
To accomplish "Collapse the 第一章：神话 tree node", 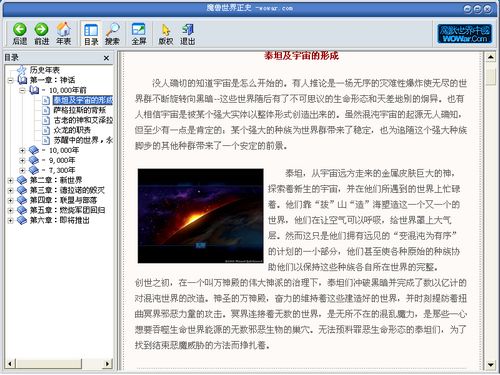I will (10, 80).
